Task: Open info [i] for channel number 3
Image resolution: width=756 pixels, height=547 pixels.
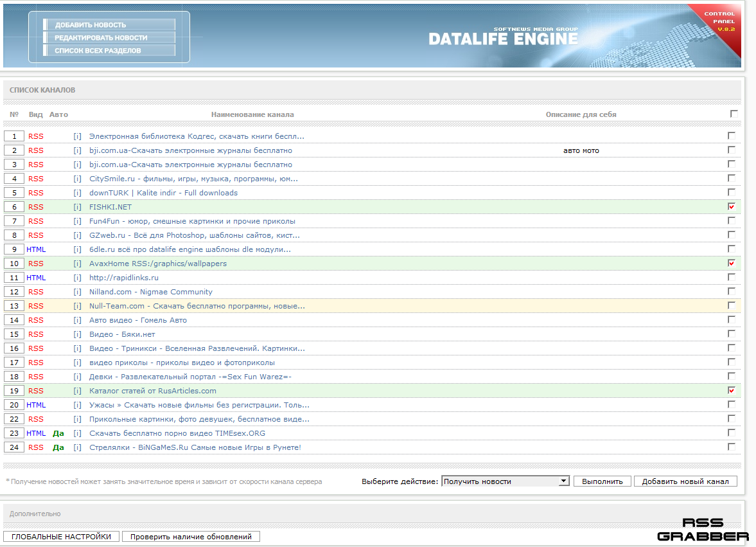Action: (77, 165)
